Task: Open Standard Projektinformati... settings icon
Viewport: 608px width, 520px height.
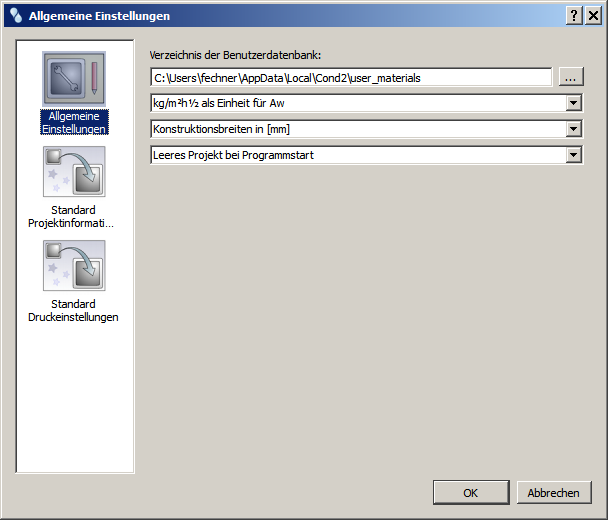Action: 74,171
